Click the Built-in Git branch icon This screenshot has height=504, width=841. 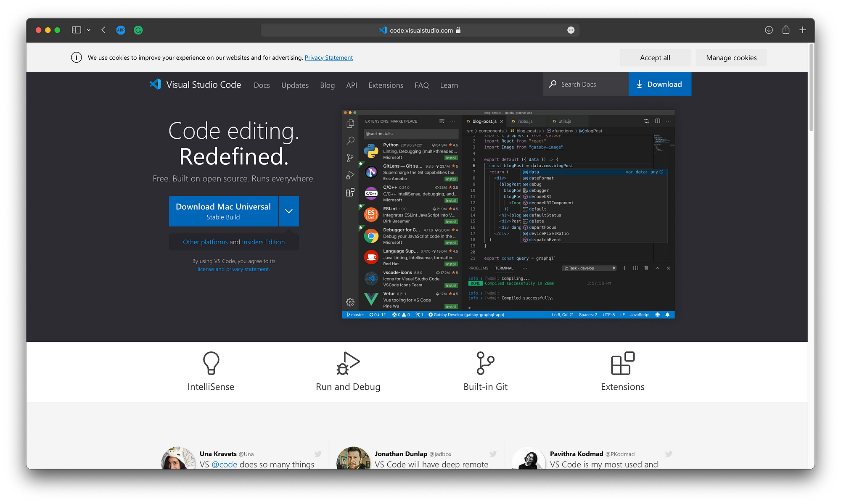click(485, 363)
